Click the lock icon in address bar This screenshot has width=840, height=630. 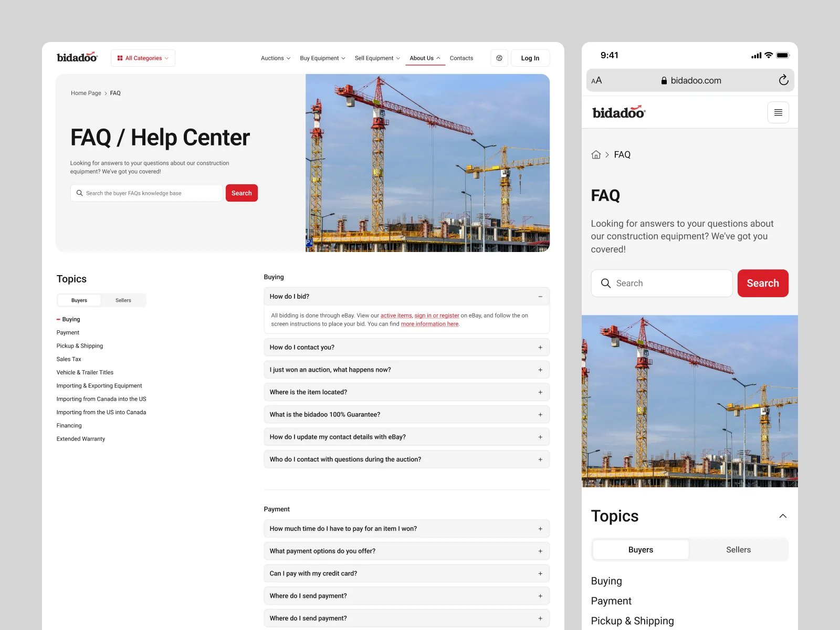664,81
